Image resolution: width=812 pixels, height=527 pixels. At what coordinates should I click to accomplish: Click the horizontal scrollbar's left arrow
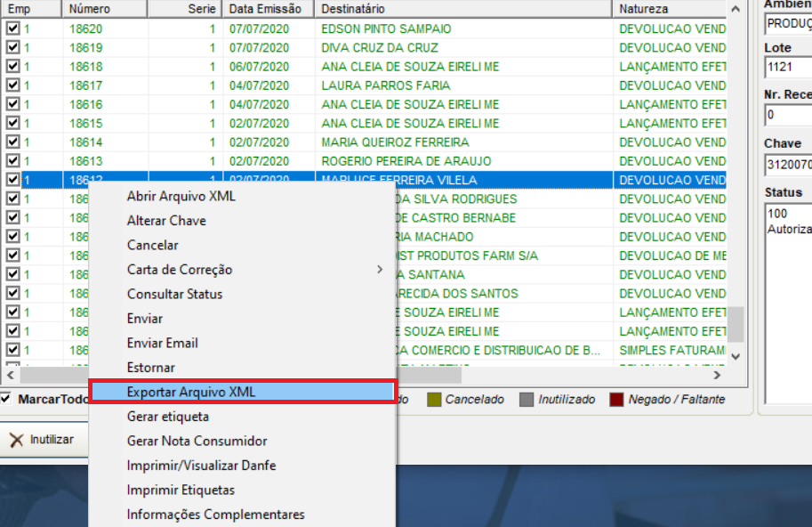tap(11, 375)
